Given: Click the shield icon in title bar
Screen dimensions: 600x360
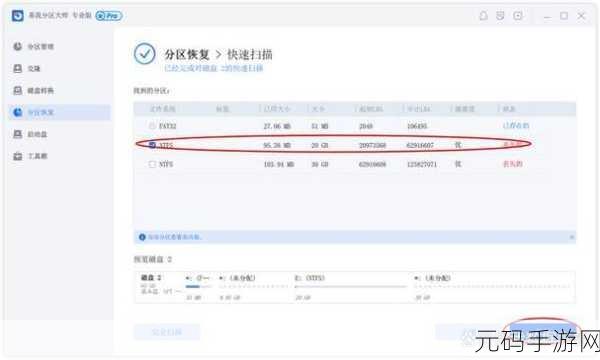Looking at the screenshot, I should click(x=500, y=16).
